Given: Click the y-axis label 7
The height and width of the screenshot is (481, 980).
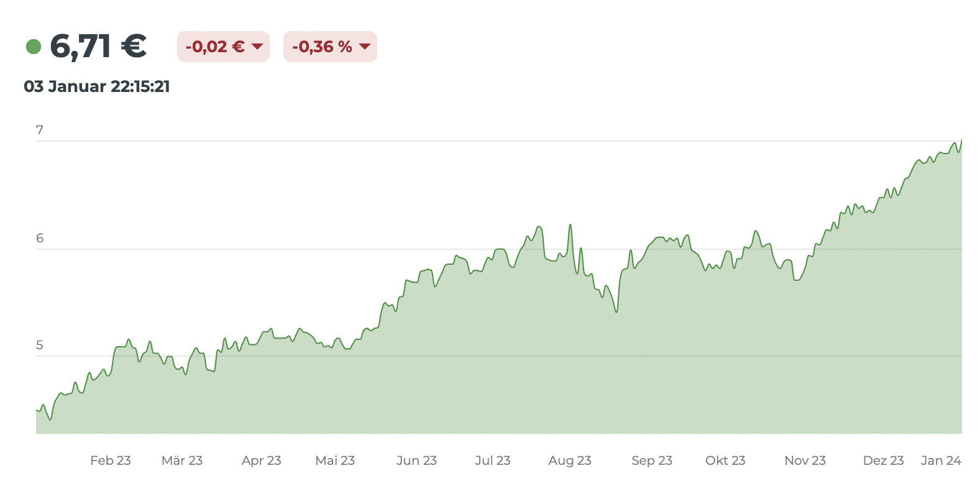Looking at the screenshot, I should [x=40, y=130].
